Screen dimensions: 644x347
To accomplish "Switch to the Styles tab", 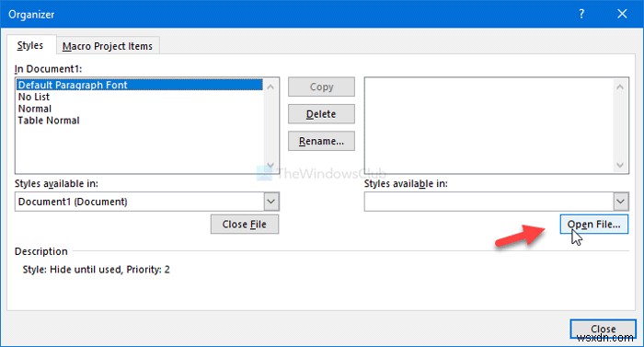I will pyautogui.click(x=31, y=45).
